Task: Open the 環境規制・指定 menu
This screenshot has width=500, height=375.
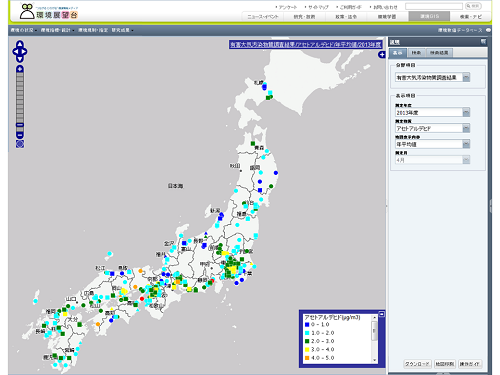Action: [93, 30]
